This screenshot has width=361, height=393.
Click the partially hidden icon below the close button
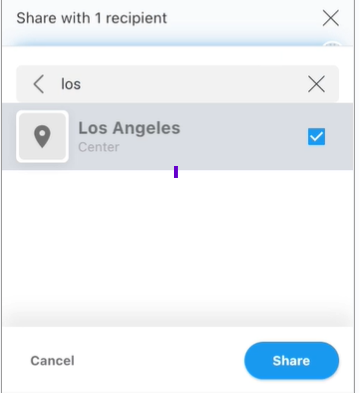(332, 45)
